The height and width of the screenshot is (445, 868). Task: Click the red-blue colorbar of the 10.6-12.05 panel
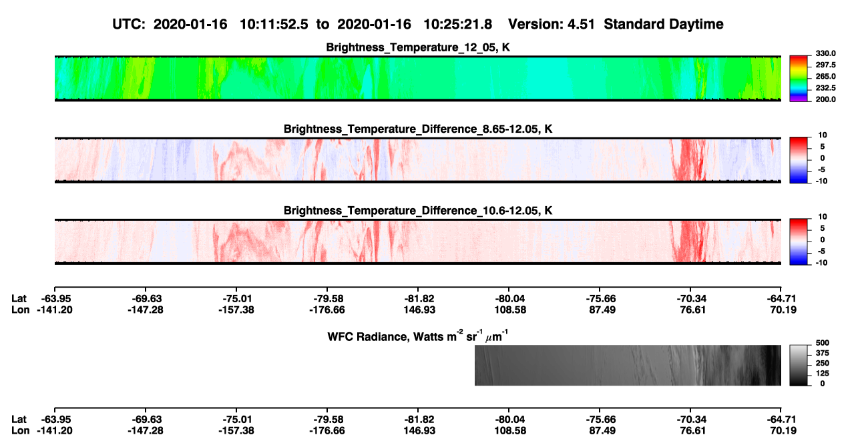799,242
